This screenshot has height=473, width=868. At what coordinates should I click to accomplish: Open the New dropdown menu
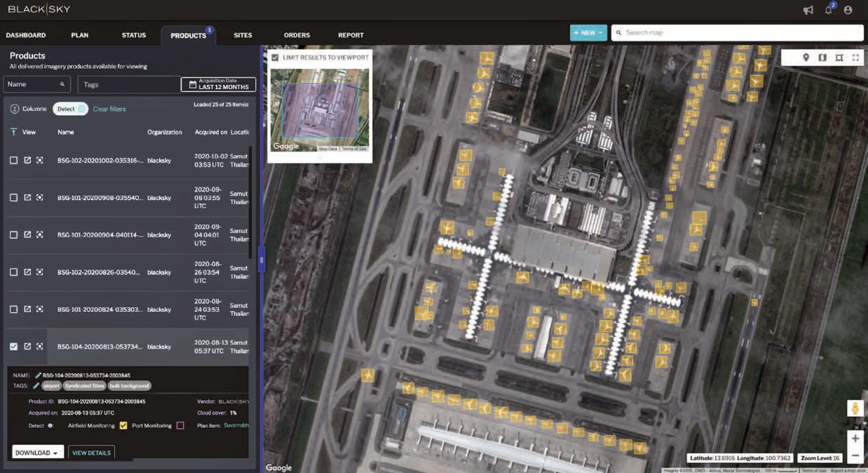pos(588,32)
